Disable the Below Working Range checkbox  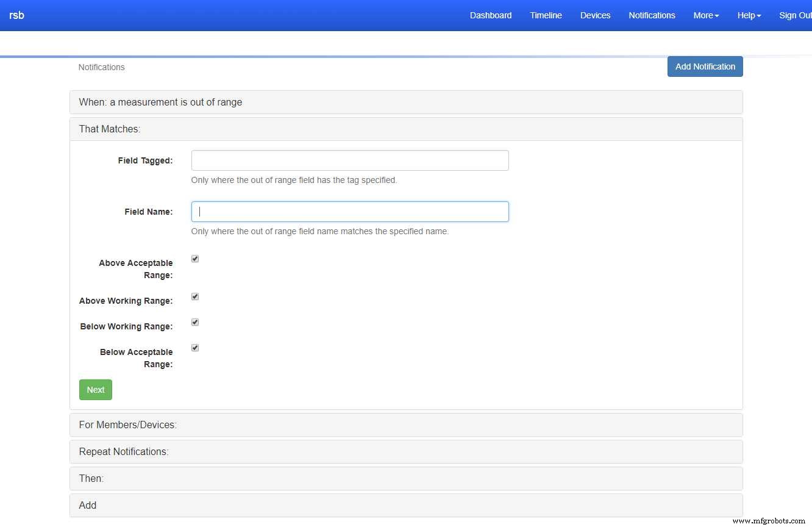pos(195,322)
